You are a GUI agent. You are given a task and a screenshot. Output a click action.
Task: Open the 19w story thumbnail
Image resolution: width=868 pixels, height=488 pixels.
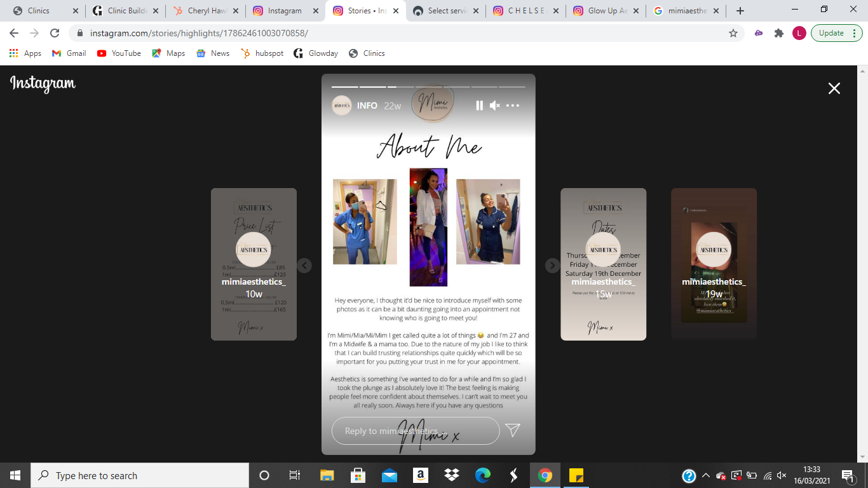coord(714,264)
